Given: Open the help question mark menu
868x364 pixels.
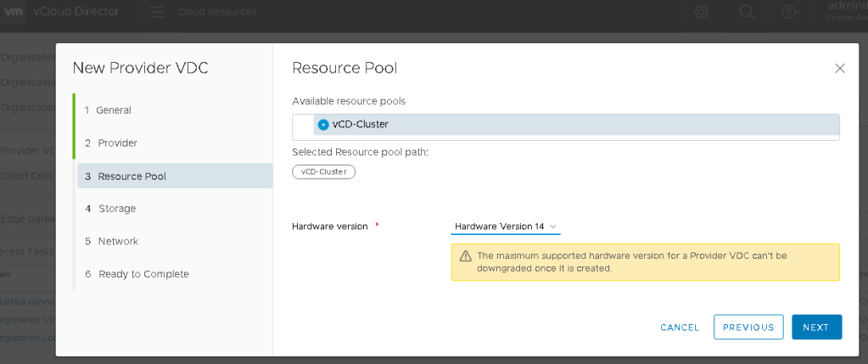Looking at the screenshot, I should 789,13.
